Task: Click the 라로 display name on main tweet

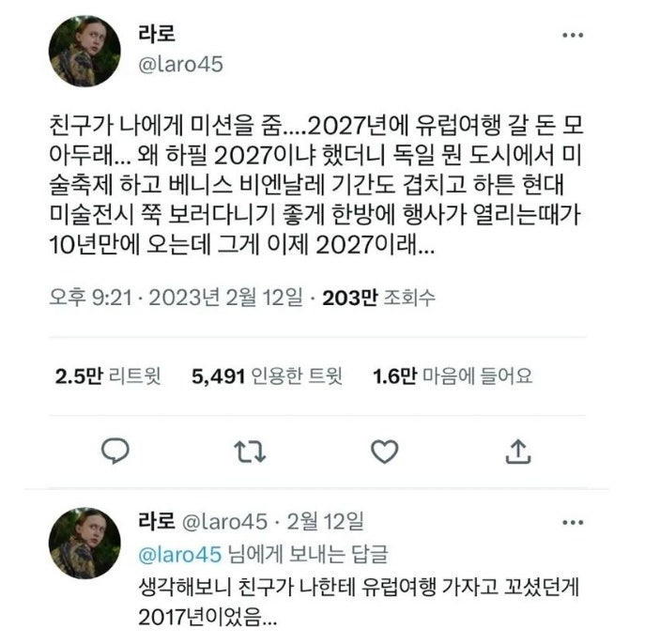Action: coord(157,34)
